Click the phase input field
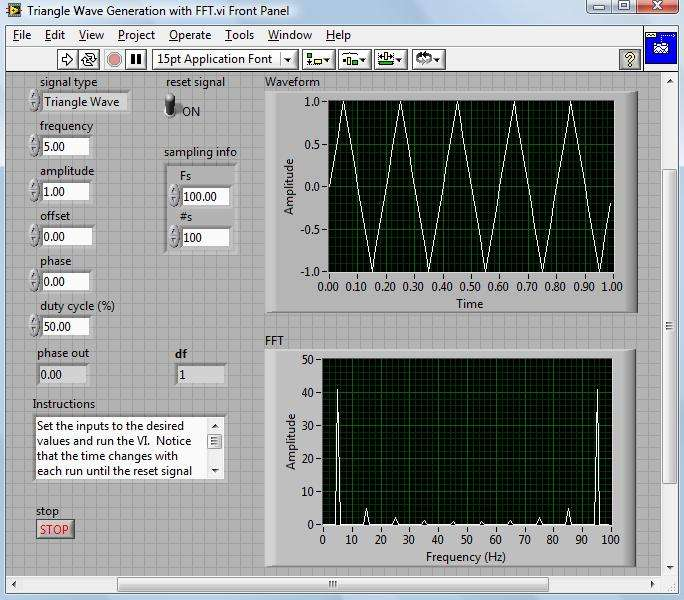This screenshot has height=600, width=684. coord(65,281)
